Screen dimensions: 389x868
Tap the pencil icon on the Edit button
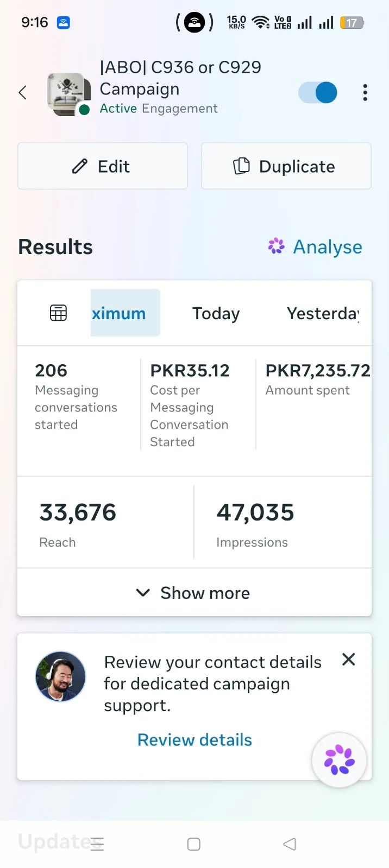click(x=80, y=166)
